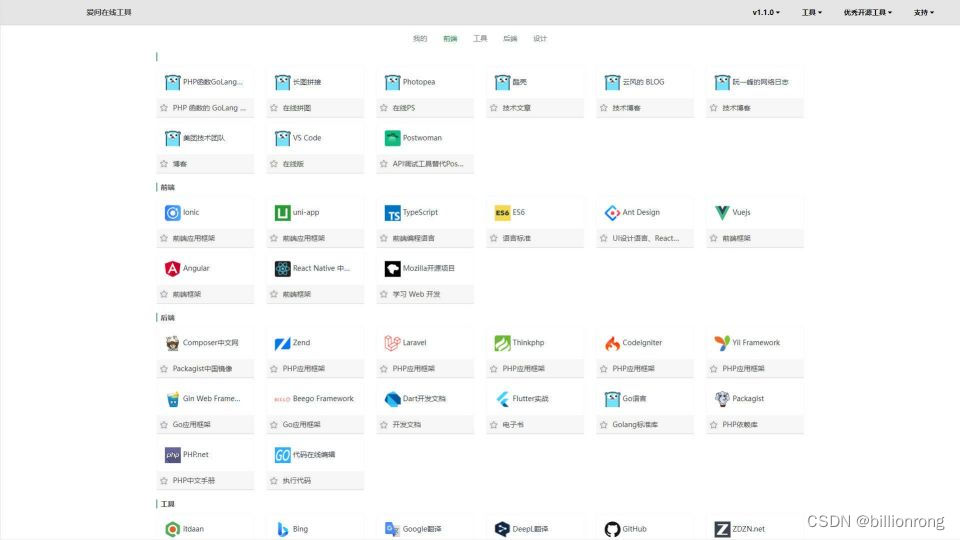
Task: Open the Zend blue icon
Action: click(x=282, y=343)
